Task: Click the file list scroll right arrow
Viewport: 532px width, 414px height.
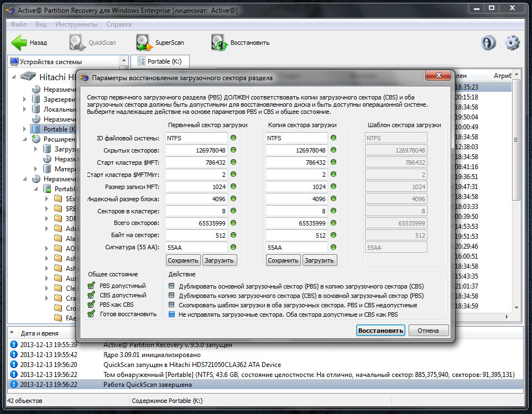Action: [507, 317]
